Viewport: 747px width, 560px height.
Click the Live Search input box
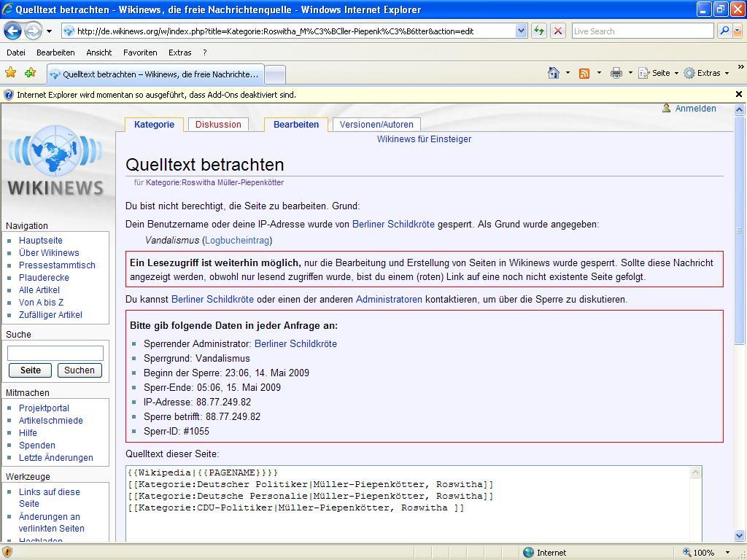[x=642, y=31]
